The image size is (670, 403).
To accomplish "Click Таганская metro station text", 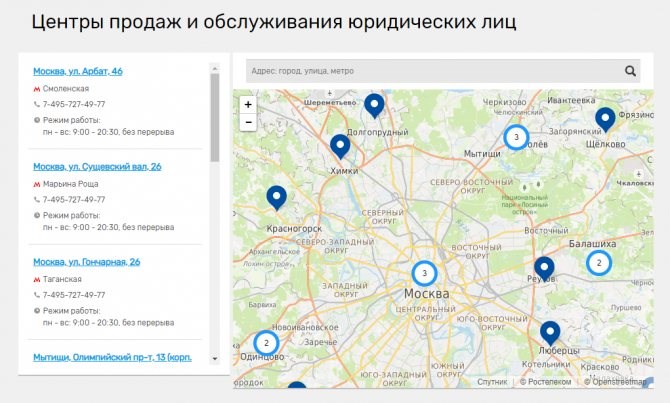I will click(x=62, y=279).
